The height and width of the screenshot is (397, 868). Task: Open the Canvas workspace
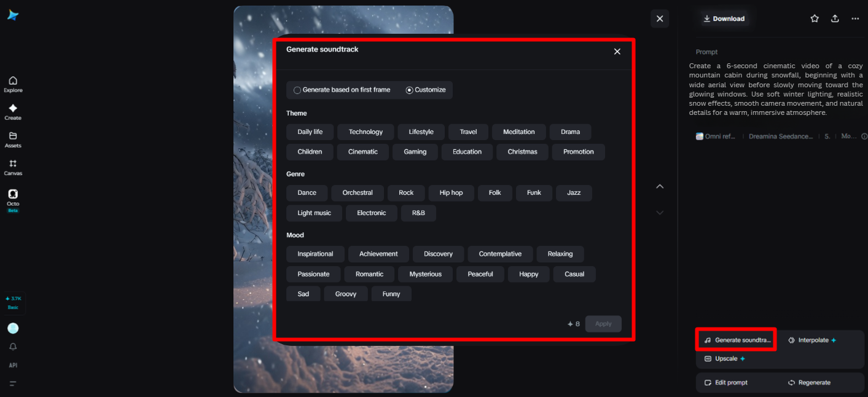pyautogui.click(x=13, y=167)
